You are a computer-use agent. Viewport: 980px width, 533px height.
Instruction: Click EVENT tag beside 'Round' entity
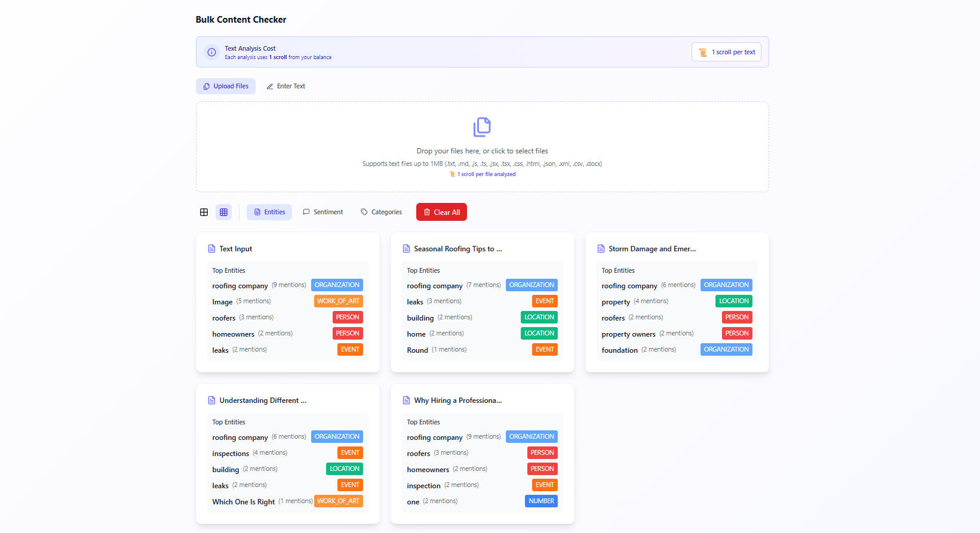pos(545,350)
